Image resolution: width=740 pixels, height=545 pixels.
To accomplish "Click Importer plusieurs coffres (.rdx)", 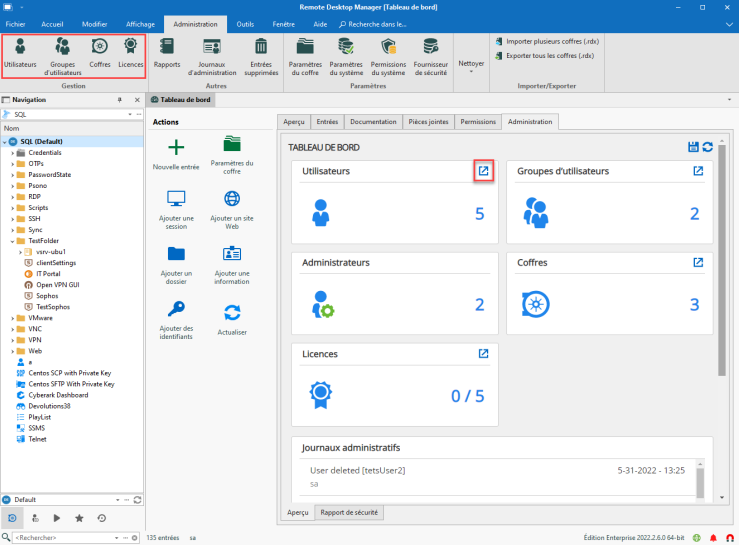I will click(x=547, y=42).
